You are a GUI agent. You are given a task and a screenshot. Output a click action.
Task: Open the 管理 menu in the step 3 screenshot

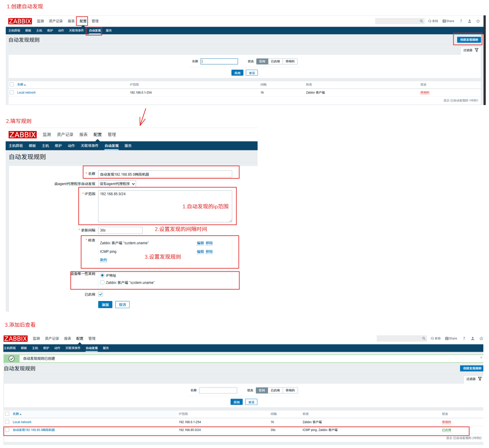(92, 338)
